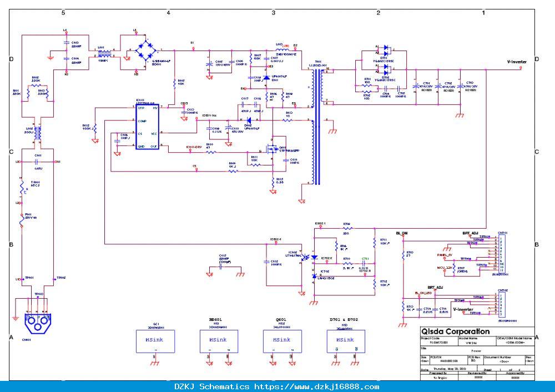Image resolution: width=555 pixels, height=392 pixels.
Task: Click the C702 electrolytic capacitor symbol
Action: 438,86
